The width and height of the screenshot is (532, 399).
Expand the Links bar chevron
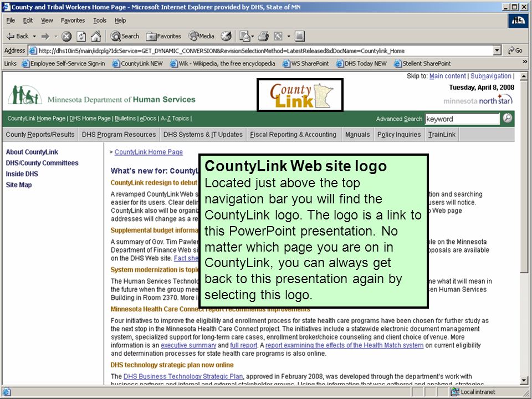click(x=525, y=62)
